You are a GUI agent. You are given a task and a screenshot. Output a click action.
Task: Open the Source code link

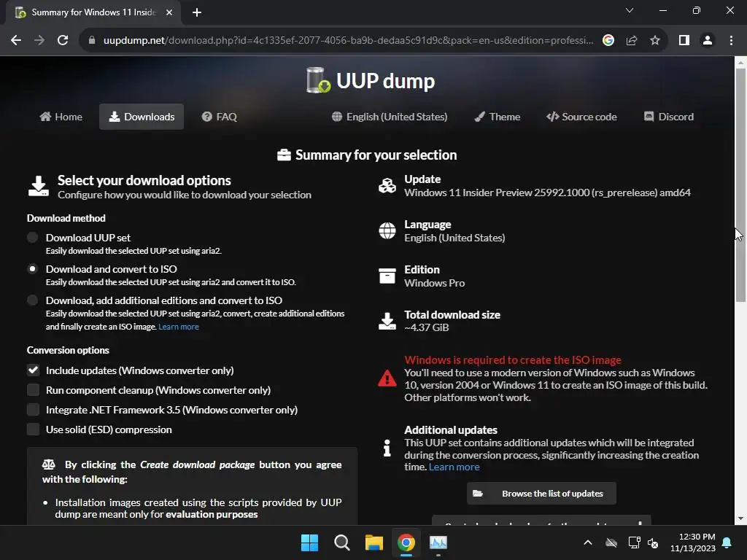coord(581,117)
